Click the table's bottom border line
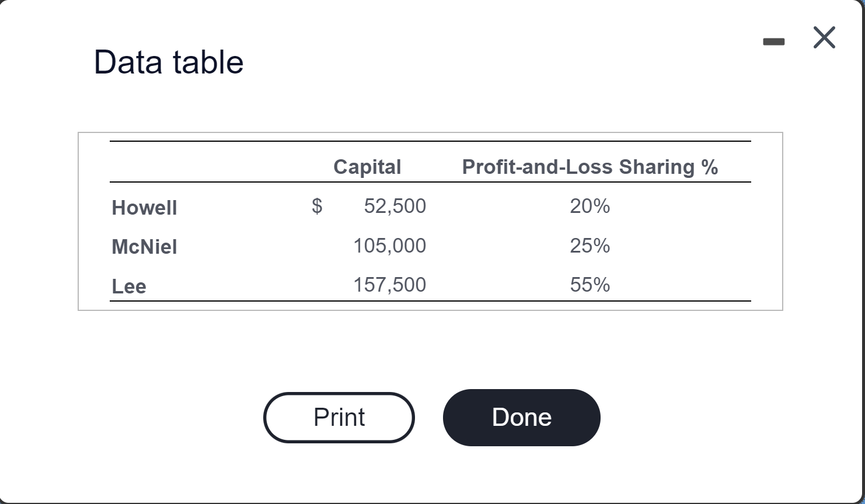The height and width of the screenshot is (504, 865). 430,301
